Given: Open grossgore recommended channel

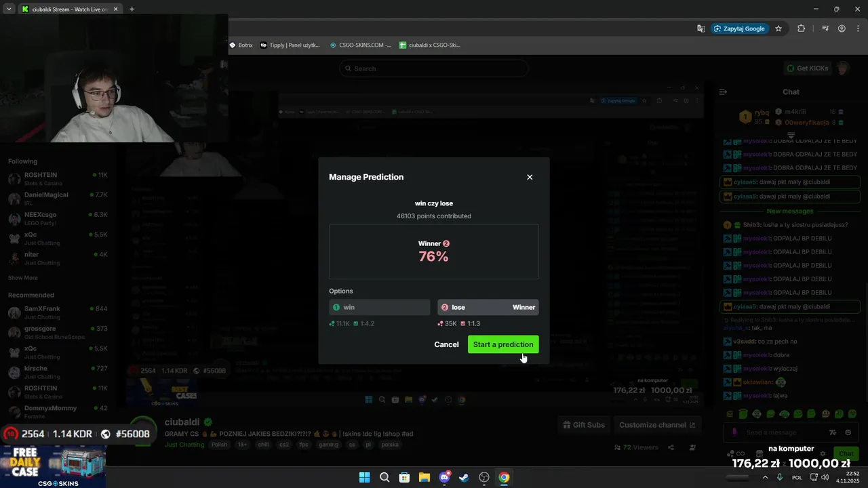Looking at the screenshot, I should pos(57,332).
